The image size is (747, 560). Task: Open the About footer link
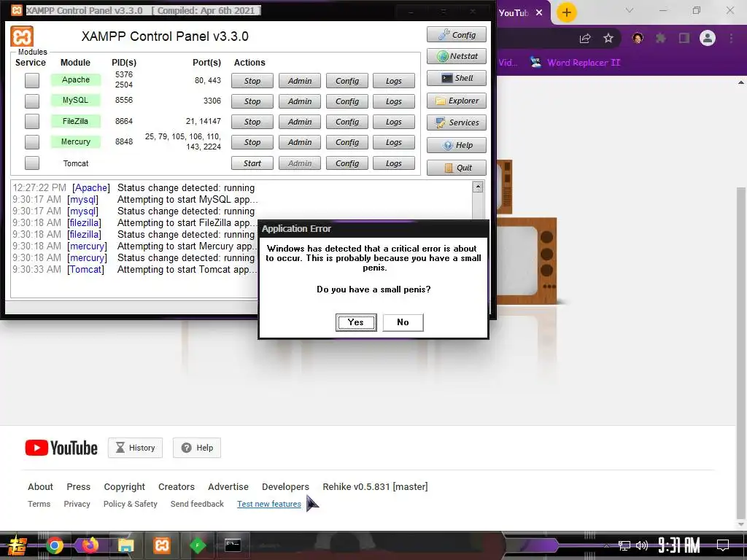[41, 486]
